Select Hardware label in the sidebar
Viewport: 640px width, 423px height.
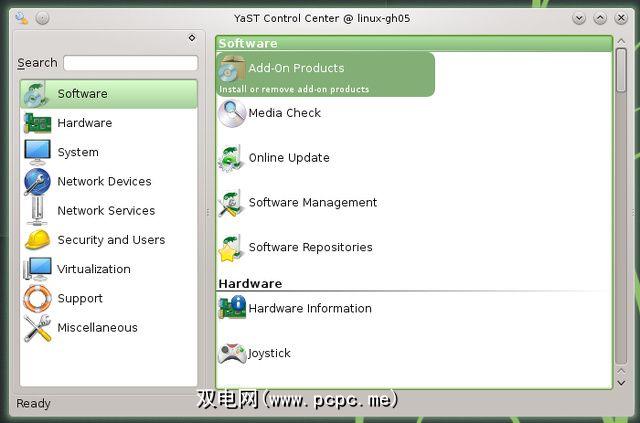84,123
